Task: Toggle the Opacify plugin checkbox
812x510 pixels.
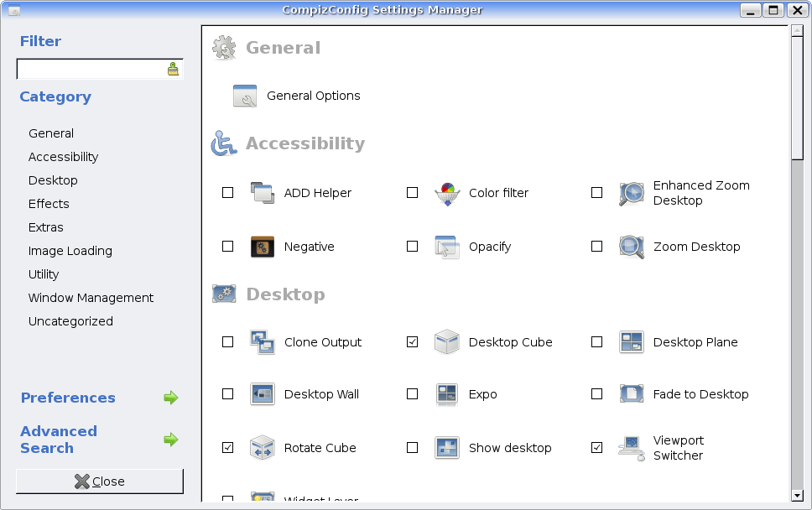Action: point(412,247)
